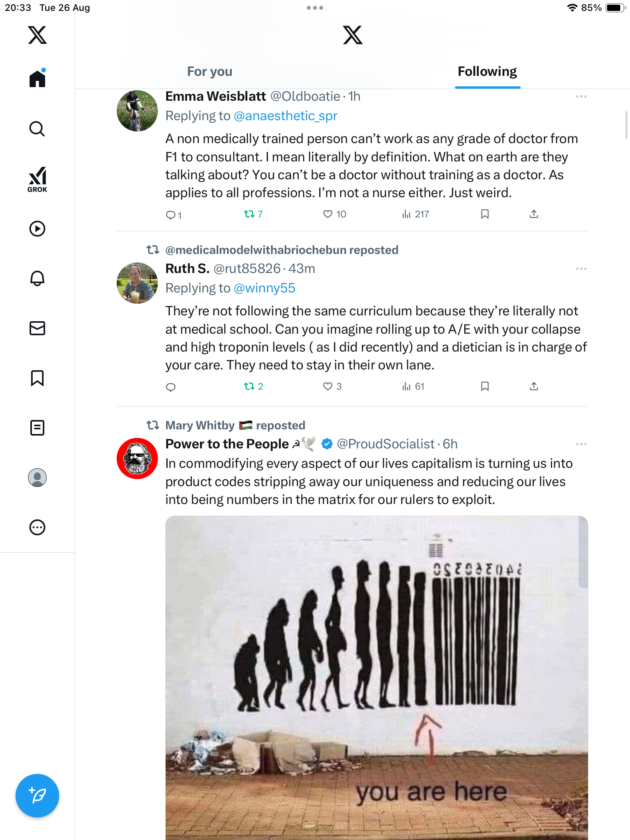This screenshot has height=840, width=630.
Task: Tap the compose new post button
Action: pos(37,795)
